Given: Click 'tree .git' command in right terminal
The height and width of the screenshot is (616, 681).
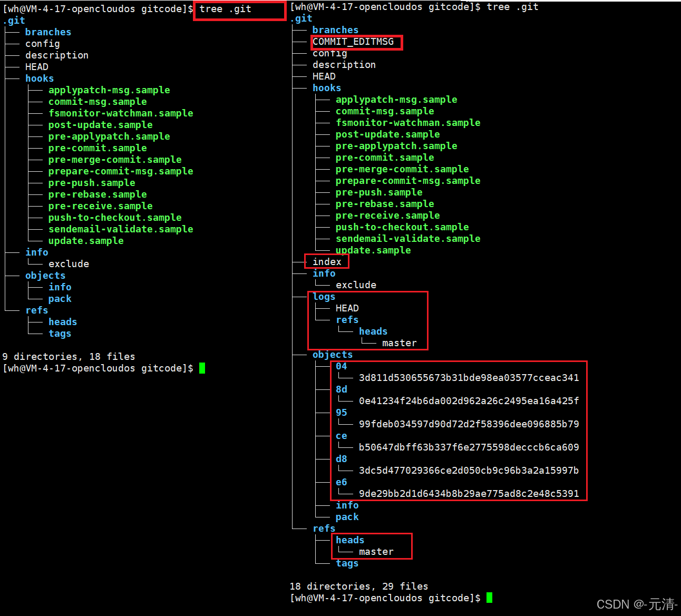Looking at the screenshot, I should [512, 7].
